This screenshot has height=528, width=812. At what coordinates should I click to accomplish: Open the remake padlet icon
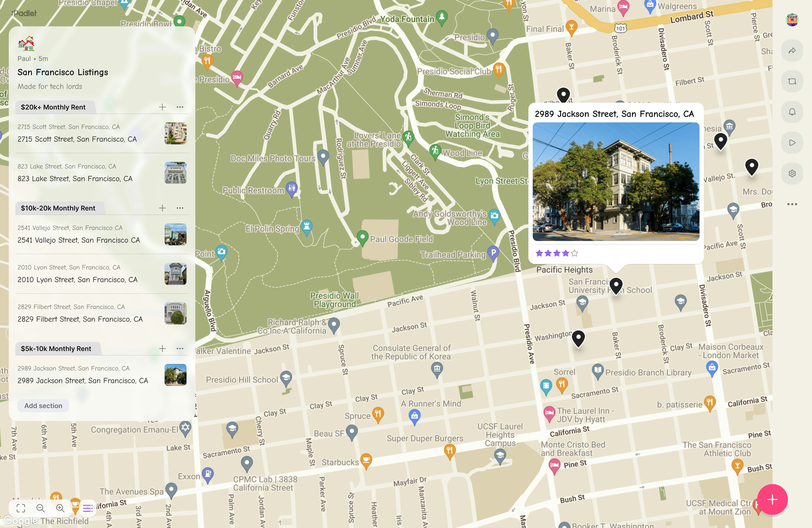point(792,81)
